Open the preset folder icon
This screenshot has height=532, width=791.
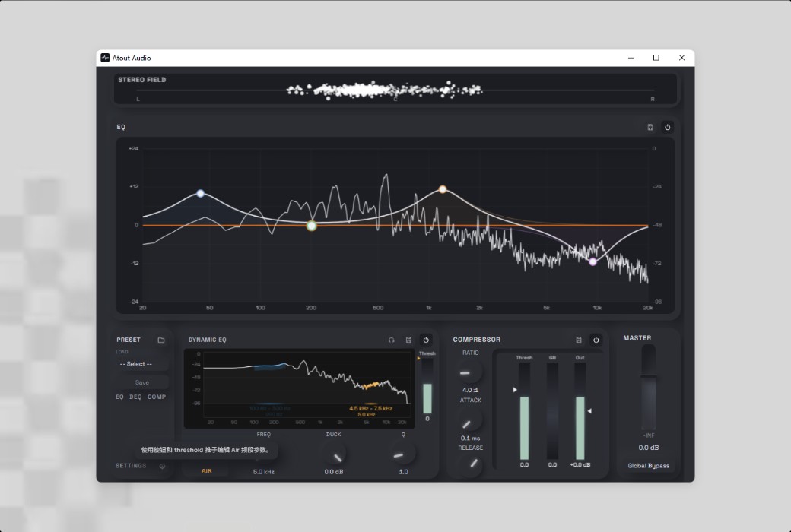pyautogui.click(x=161, y=340)
